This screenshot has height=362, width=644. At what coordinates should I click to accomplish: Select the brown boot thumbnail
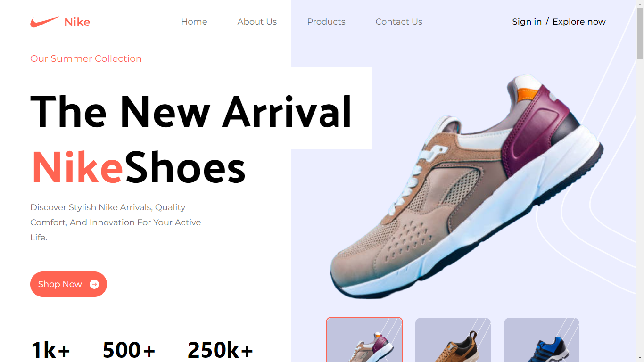click(453, 340)
